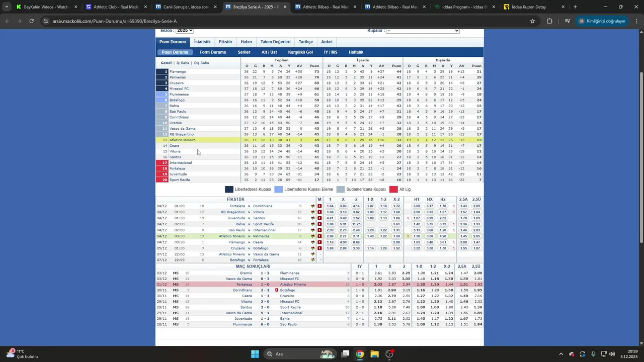Click 2.77 draw odds for Atletico Mineiro v Palmeiras
Viewport: 644px width, 362px height.
point(343,236)
